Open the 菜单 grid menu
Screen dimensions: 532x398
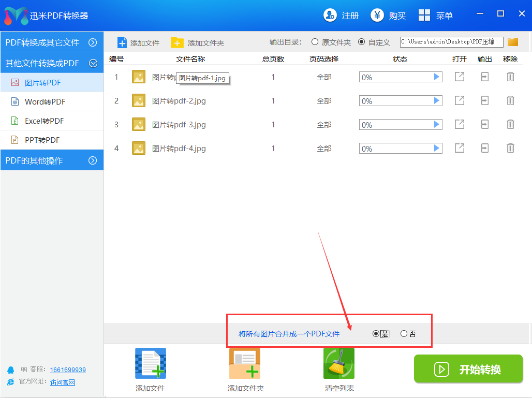pos(436,16)
